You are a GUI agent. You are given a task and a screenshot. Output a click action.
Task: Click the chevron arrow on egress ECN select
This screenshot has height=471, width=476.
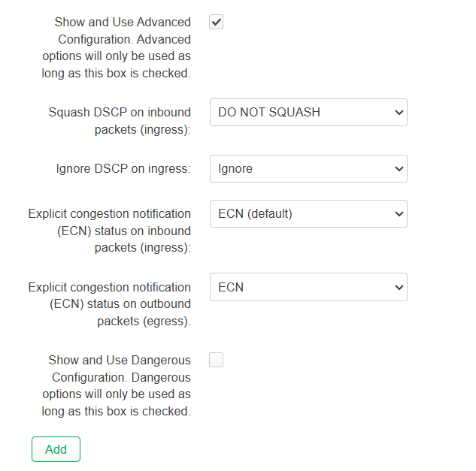point(399,287)
